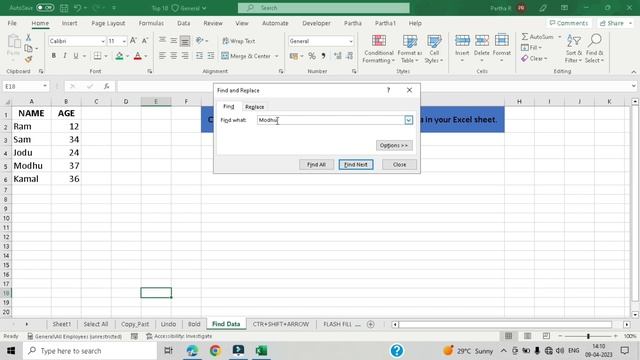Open Format as Table
Viewport: 640px width, 360px height.
point(410,49)
